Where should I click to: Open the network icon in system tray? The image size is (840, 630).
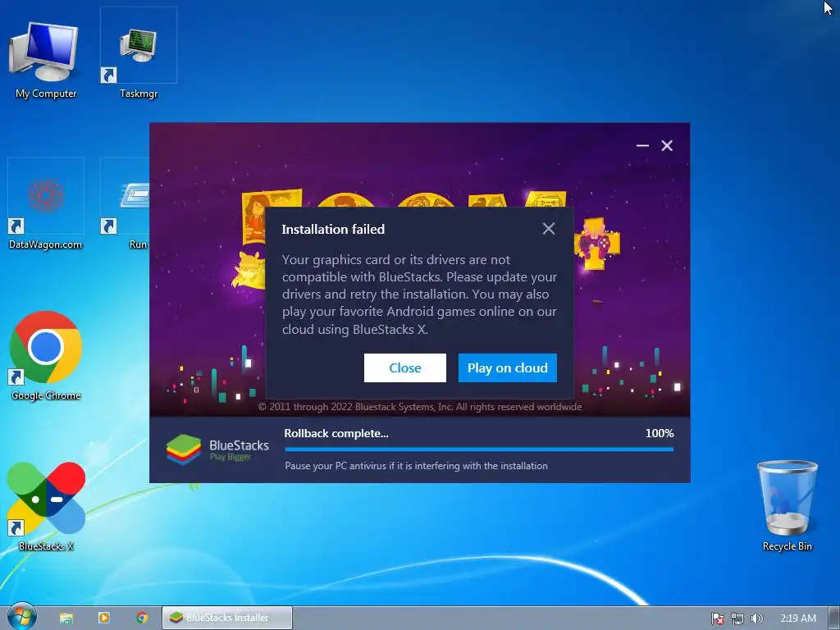click(x=737, y=619)
